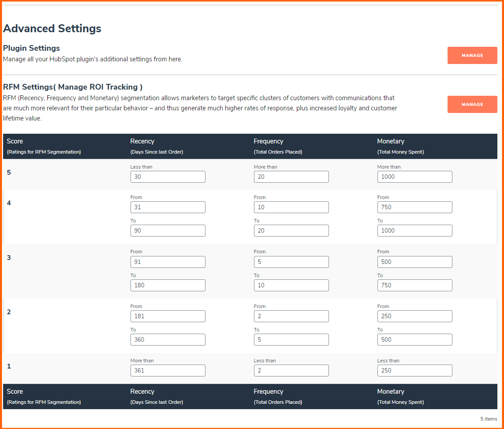Click top '(Days Since last Order)' header subtitle
The height and width of the screenshot is (429, 504).
point(157,152)
